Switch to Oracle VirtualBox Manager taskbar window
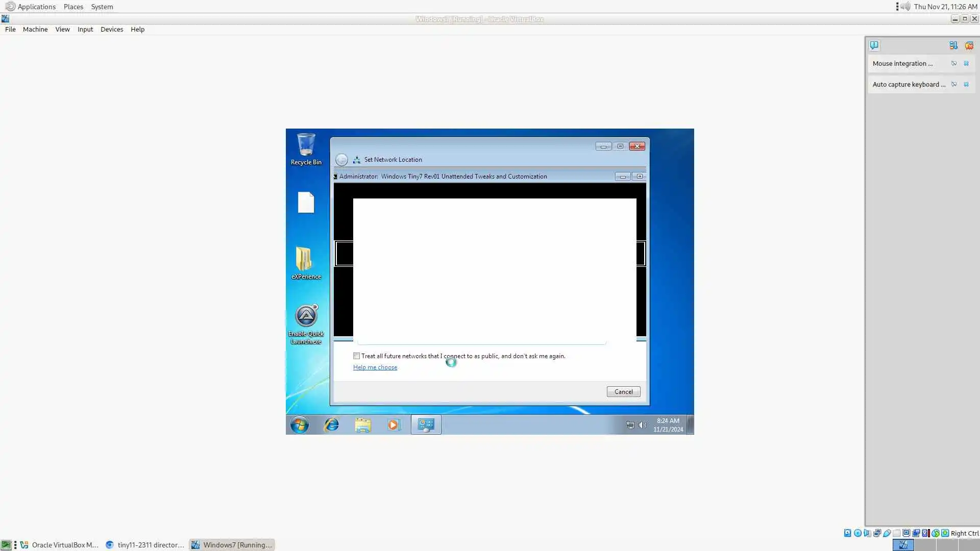This screenshot has height=551, width=980. (x=59, y=545)
